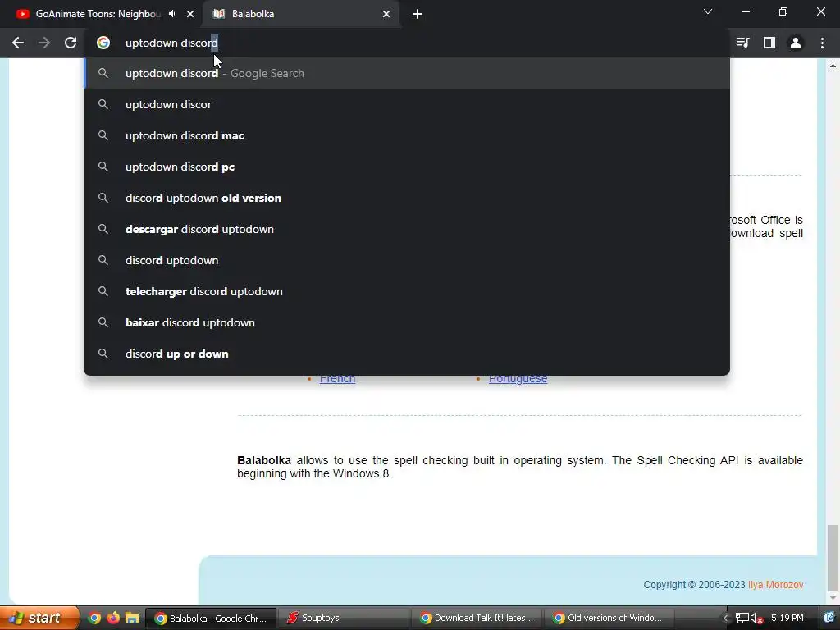Click the tray icon right of clock

point(829,618)
